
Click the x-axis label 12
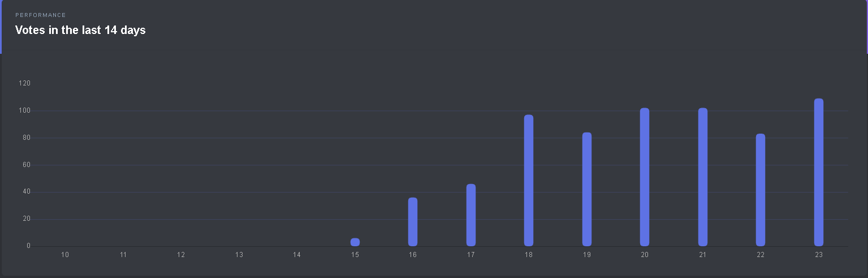[x=181, y=255]
